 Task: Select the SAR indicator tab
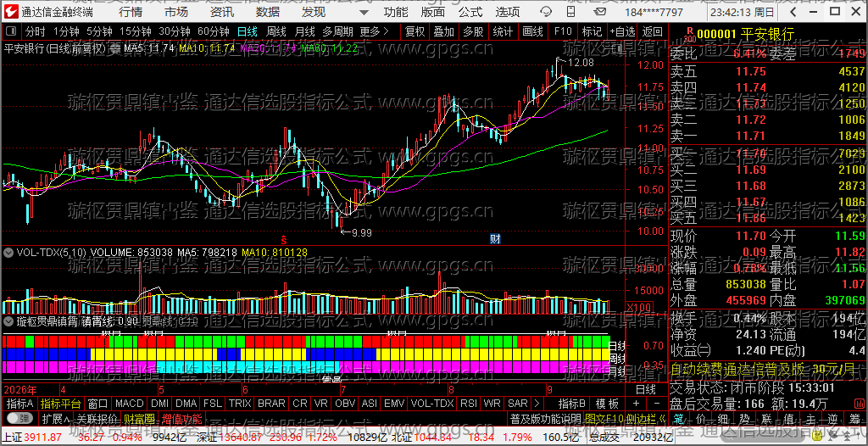[518, 403]
